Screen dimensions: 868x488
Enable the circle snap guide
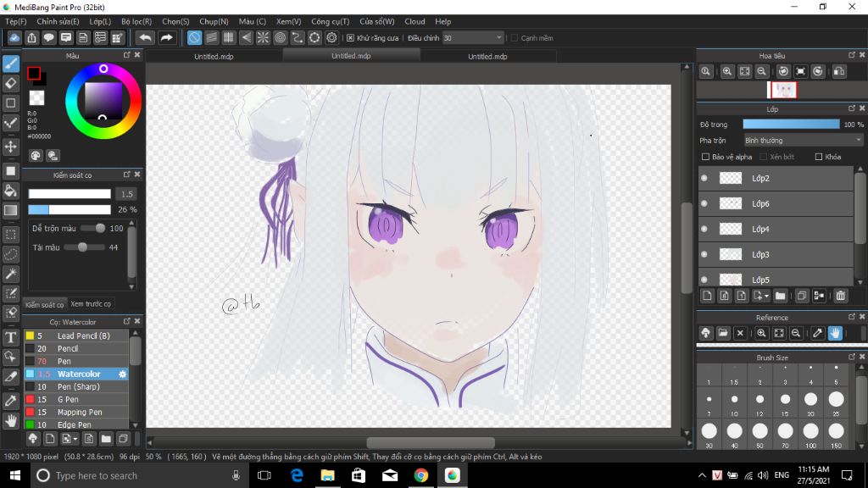(280, 37)
